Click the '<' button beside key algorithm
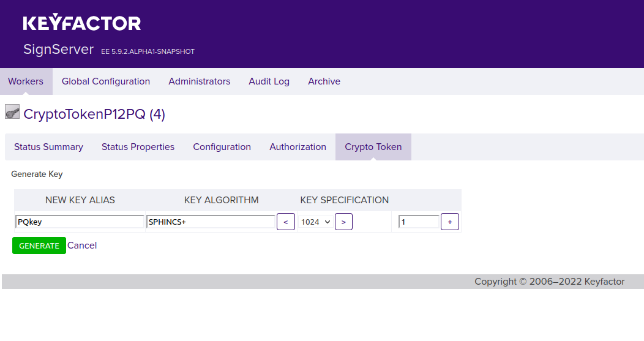This screenshot has height=341, width=644. [286, 222]
